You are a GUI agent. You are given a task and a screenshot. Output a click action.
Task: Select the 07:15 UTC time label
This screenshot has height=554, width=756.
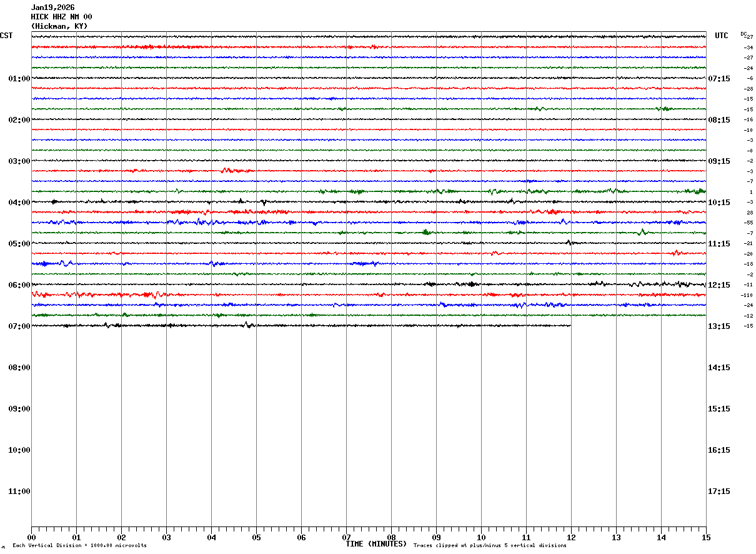coord(719,79)
